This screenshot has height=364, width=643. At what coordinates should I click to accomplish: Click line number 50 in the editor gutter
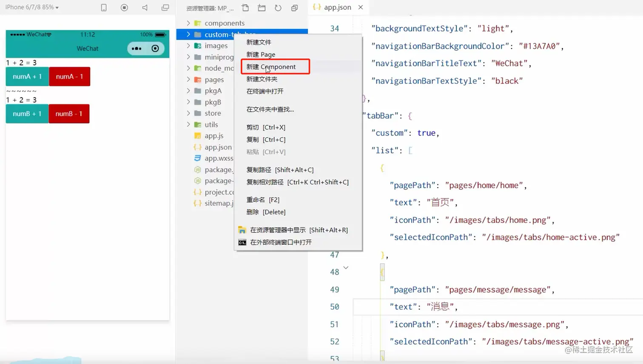coord(335,307)
